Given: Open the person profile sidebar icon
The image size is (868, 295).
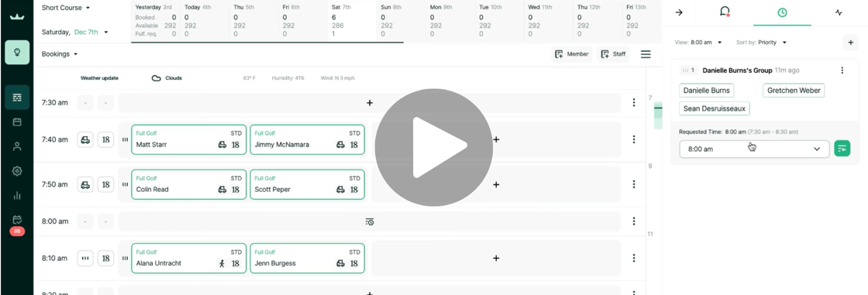Looking at the screenshot, I should pos(17,146).
